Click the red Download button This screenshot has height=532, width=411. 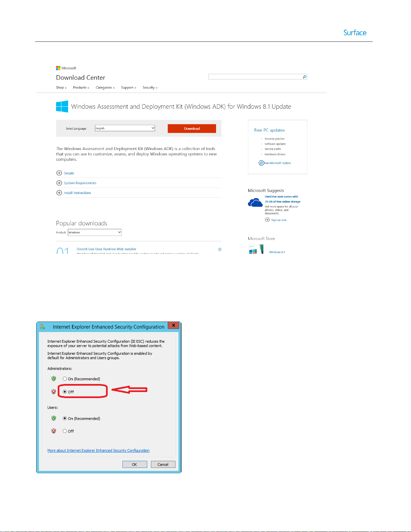coord(192,129)
